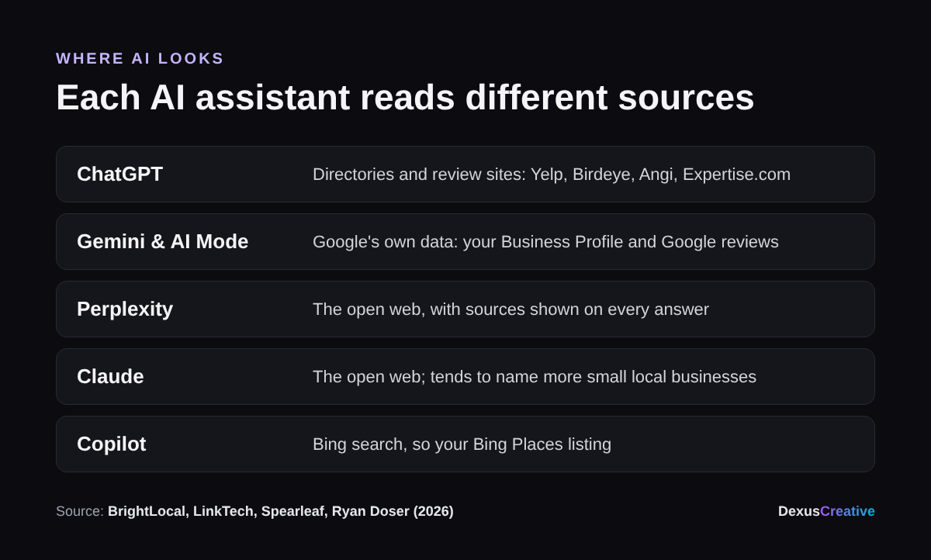Click 'The open web; tends to name more small local businesses'

click(x=535, y=377)
